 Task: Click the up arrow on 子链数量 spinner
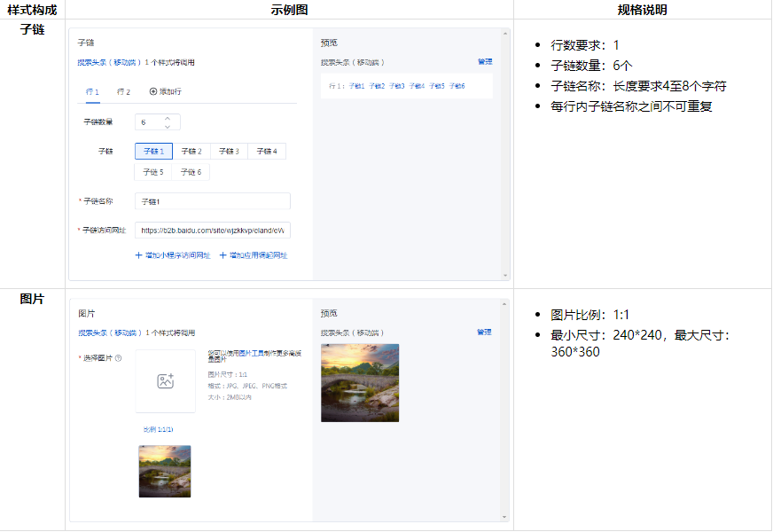point(167,118)
